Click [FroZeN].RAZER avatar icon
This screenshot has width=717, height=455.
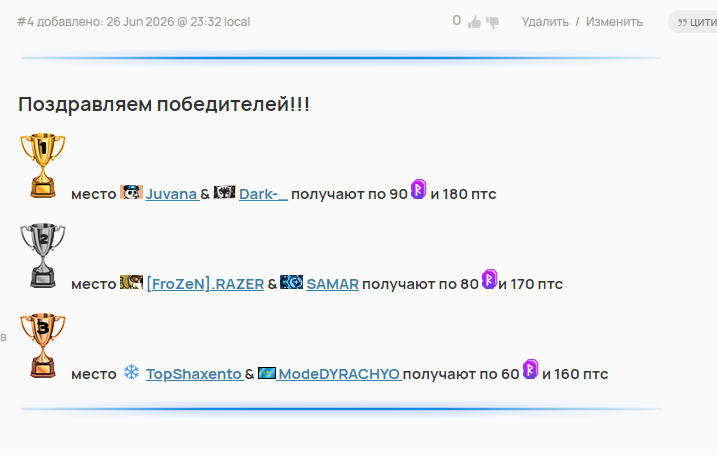[131, 282]
